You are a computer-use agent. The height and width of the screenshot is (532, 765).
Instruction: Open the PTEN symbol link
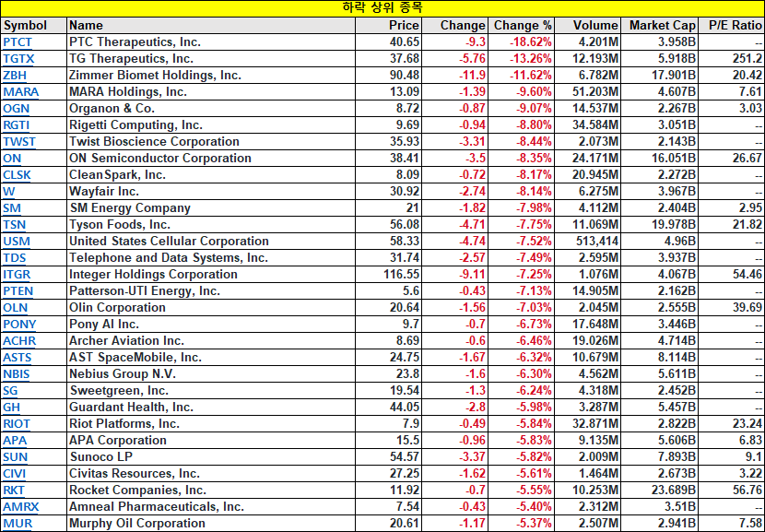click(18, 290)
